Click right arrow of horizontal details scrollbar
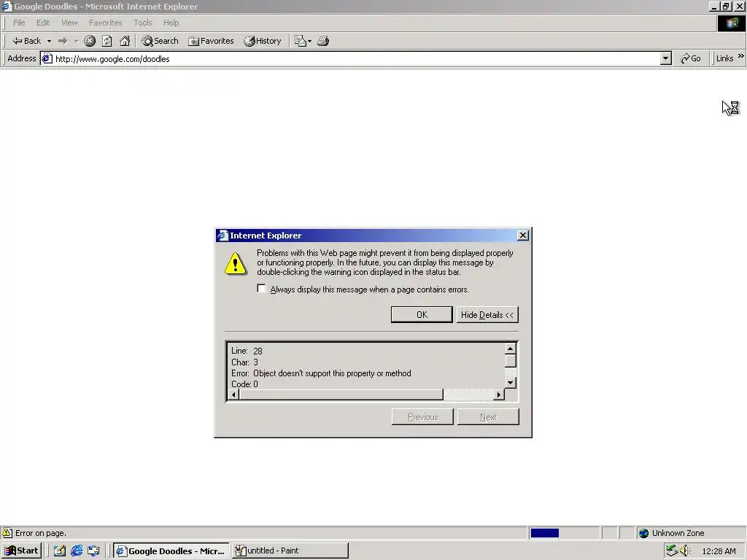 [499, 394]
